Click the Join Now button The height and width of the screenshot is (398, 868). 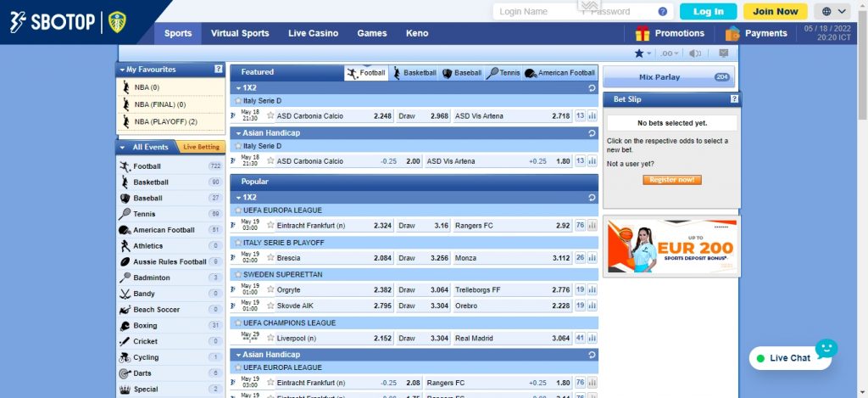click(775, 12)
